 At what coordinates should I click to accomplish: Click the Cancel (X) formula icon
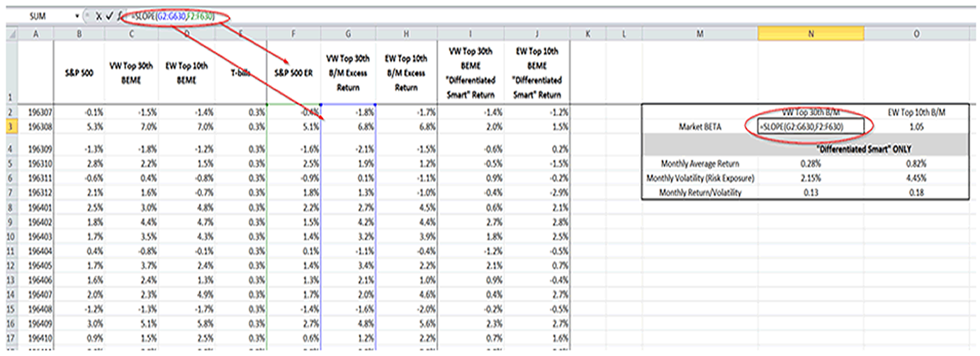[x=98, y=15]
